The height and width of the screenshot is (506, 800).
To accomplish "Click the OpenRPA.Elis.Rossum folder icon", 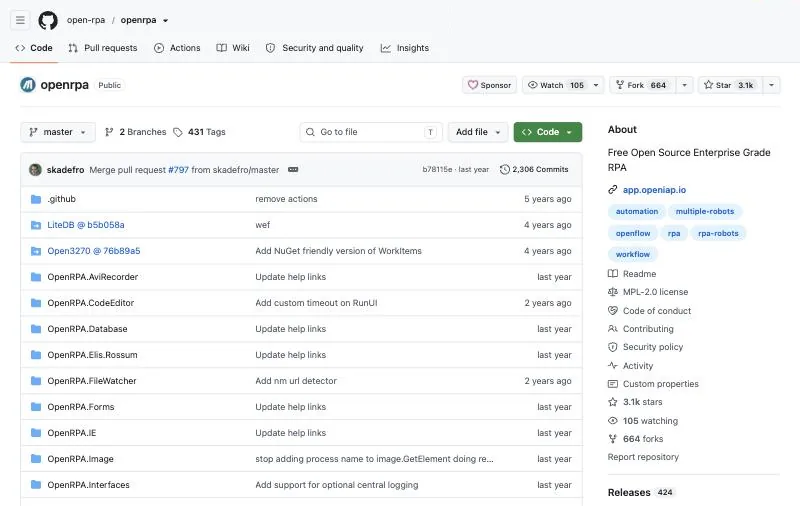I will point(36,355).
